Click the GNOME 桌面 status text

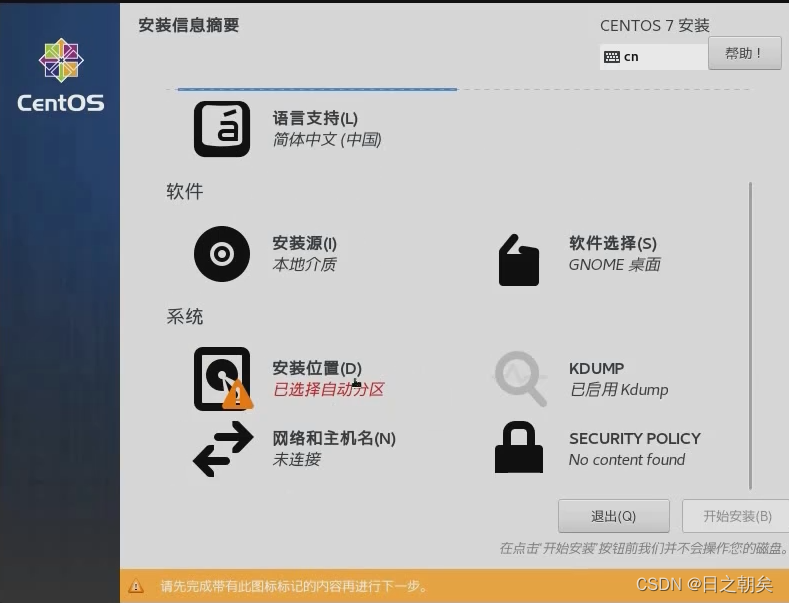(614, 264)
